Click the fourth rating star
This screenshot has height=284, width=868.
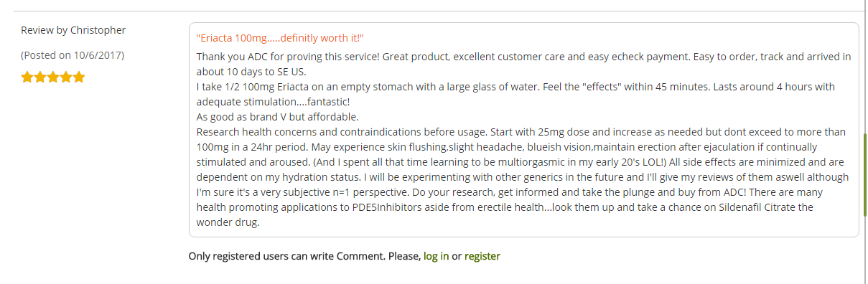(66, 77)
